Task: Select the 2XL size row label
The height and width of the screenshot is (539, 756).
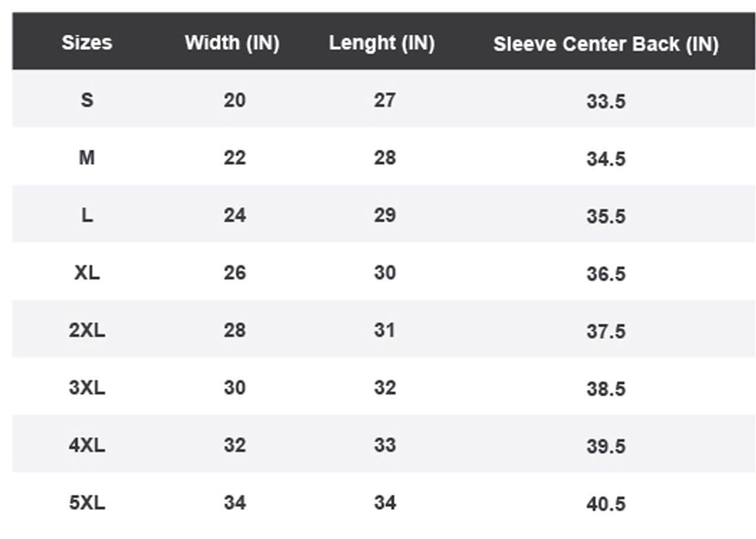Action: coord(87,330)
